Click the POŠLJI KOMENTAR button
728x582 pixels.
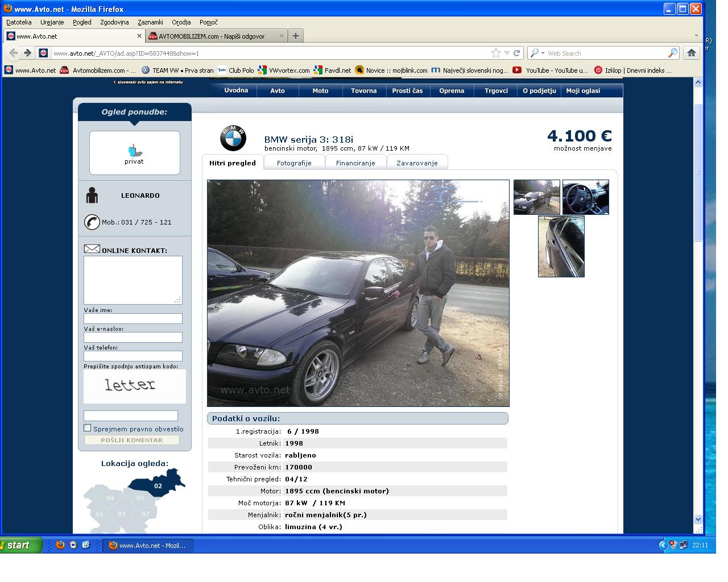click(132, 440)
